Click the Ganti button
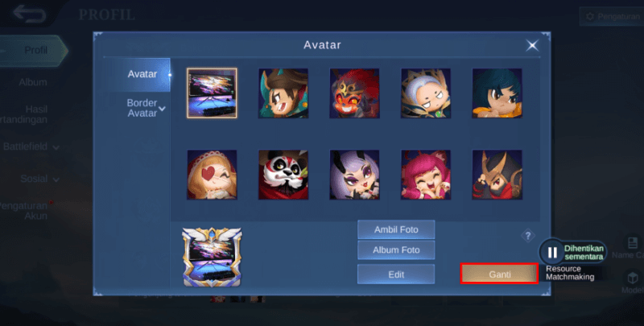Viewport: 644px width, 326px height. tap(499, 274)
